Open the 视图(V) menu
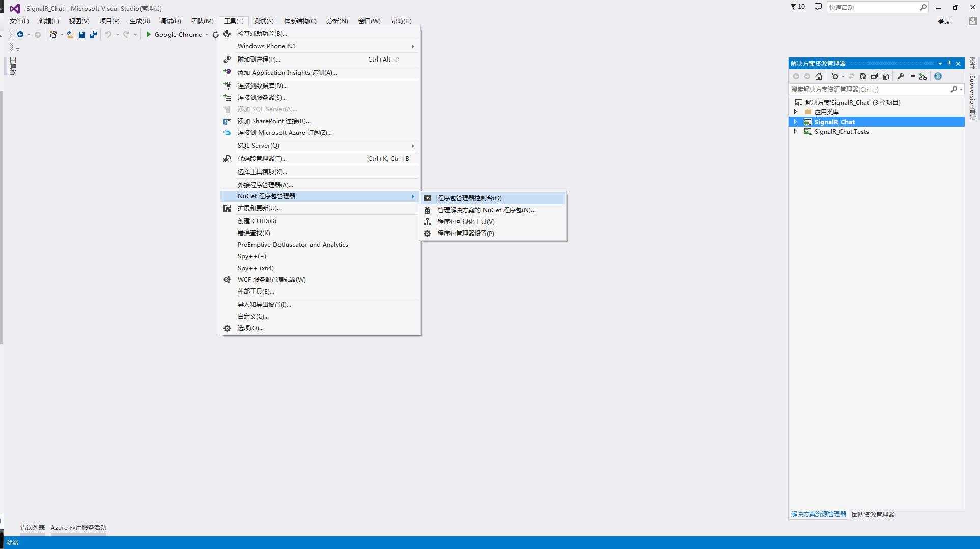Image resolution: width=980 pixels, height=549 pixels. point(79,21)
